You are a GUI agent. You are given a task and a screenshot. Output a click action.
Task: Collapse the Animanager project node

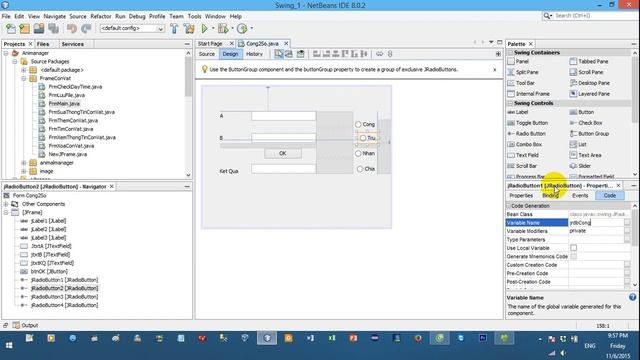6,53
